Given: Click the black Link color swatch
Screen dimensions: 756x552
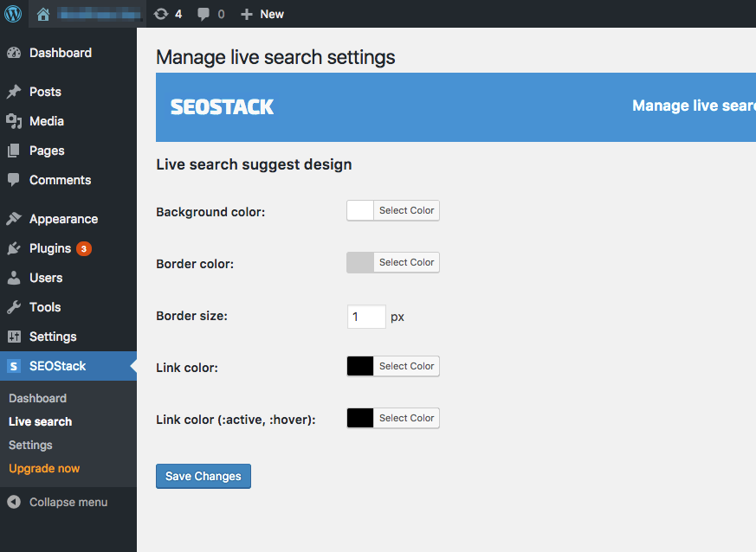Looking at the screenshot, I should [x=360, y=366].
